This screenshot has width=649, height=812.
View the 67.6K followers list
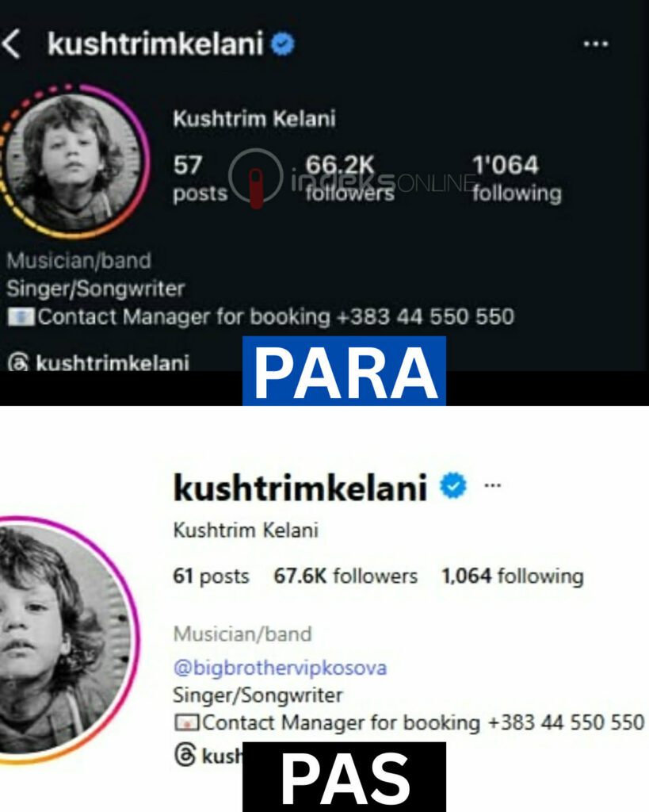tap(345, 576)
